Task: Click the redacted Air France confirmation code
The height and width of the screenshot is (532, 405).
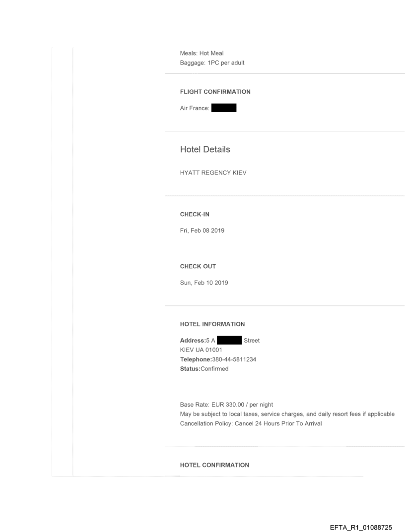Action: pyautogui.click(x=223, y=107)
